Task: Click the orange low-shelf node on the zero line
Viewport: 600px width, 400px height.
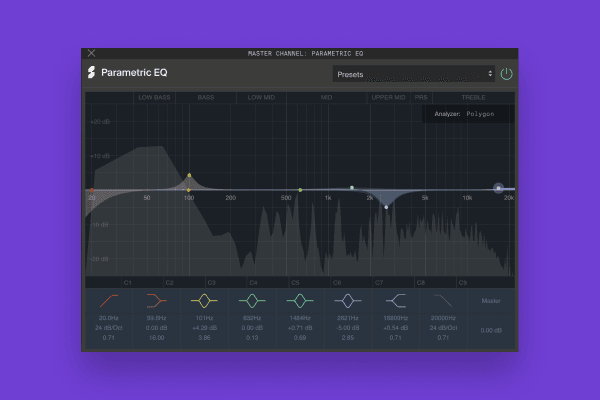Action: coord(189,190)
